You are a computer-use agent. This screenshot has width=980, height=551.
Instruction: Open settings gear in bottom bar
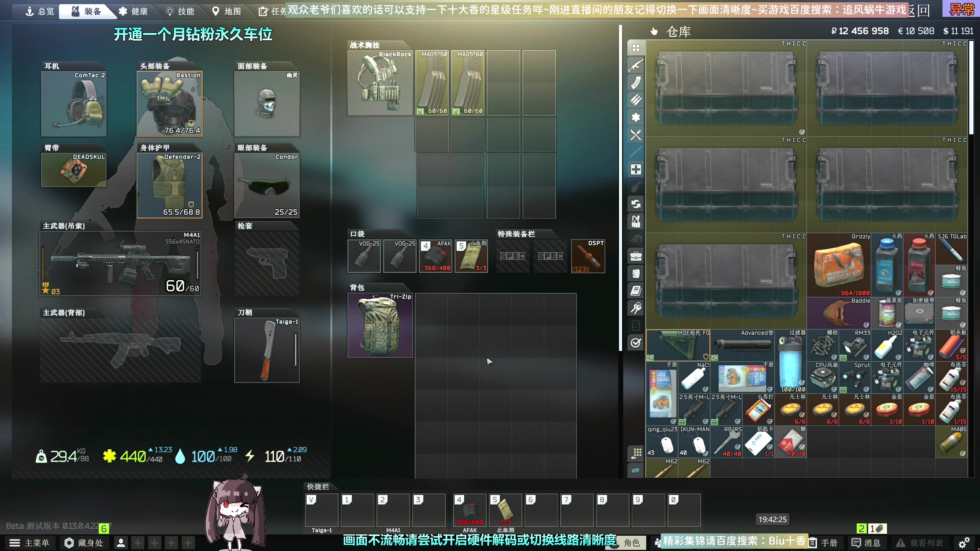[x=964, y=543]
